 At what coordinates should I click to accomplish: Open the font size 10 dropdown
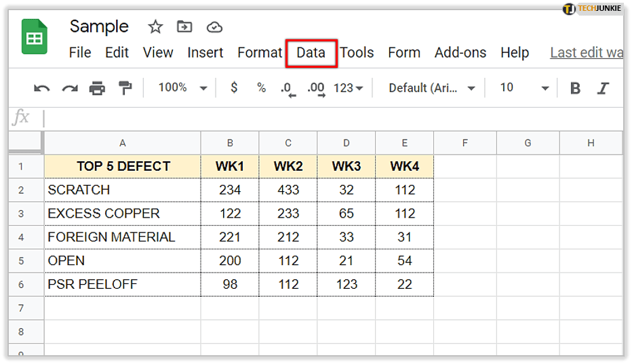[x=524, y=87]
